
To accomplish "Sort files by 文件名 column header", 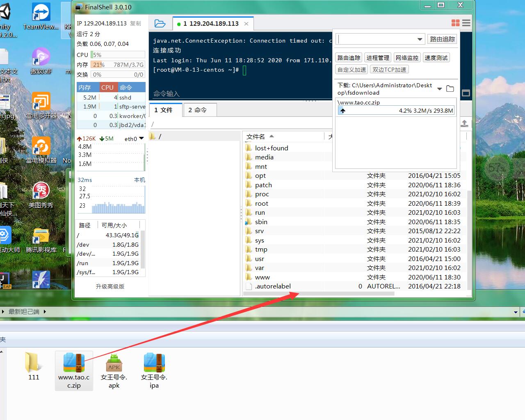I will click(x=256, y=136).
